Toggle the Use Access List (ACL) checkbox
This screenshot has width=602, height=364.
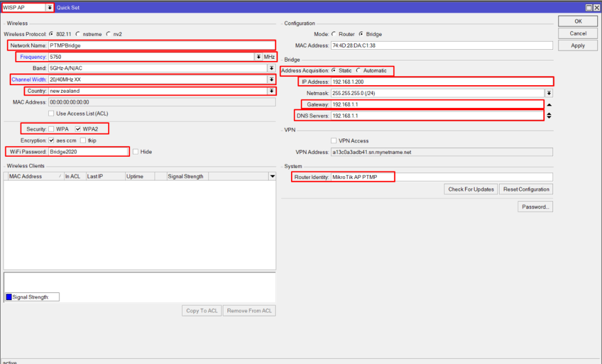click(x=51, y=113)
